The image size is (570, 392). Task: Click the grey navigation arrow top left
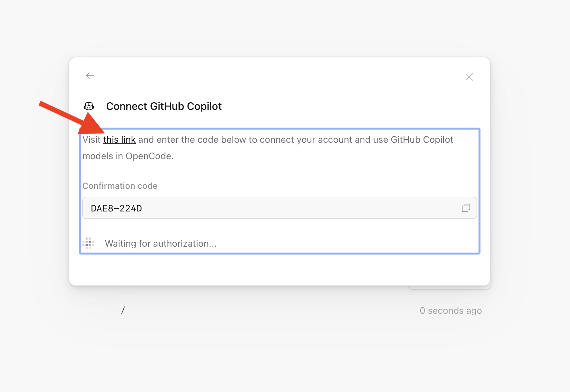pos(90,76)
